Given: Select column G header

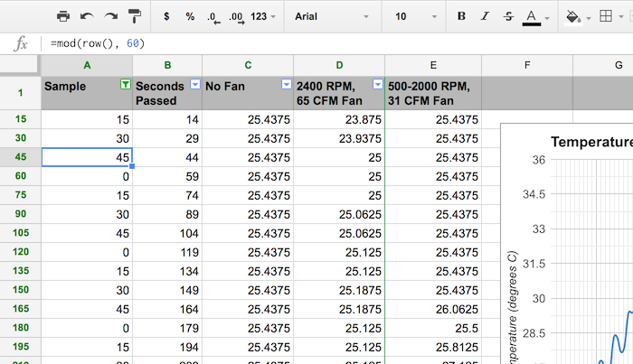Looking at the screenshot, I should 603,65.
